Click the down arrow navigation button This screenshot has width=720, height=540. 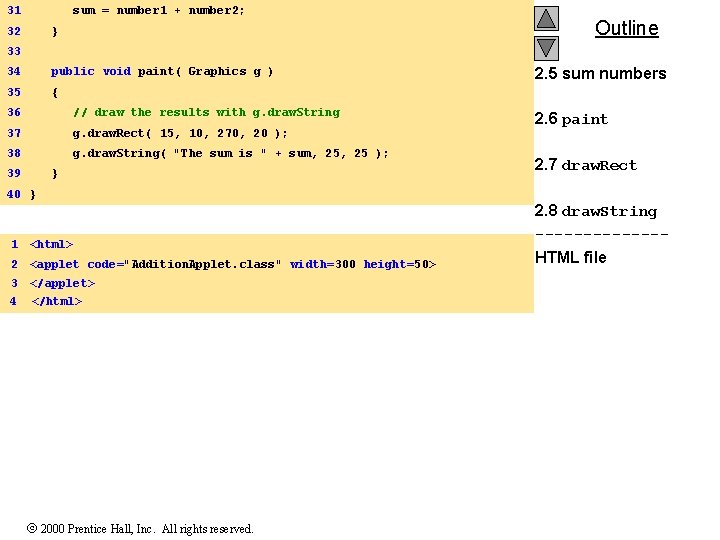546,48
